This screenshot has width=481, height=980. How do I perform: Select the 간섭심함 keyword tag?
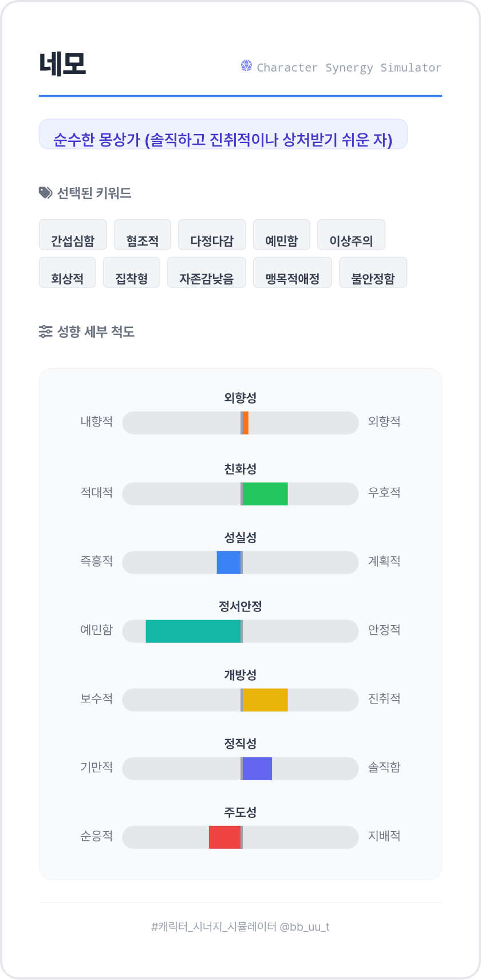tap(73, 235)
